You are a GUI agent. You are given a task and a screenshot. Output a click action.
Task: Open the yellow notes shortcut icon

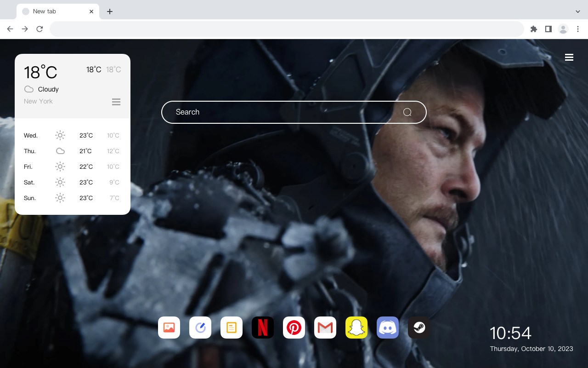coord(232,328)
